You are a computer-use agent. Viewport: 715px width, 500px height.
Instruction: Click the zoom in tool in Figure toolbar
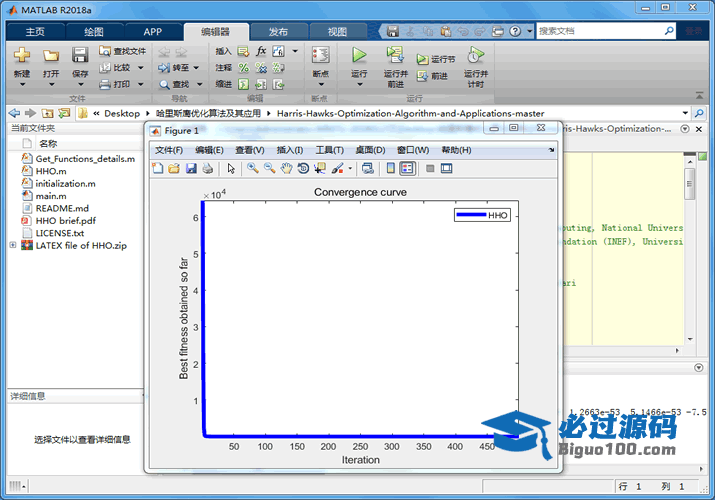[253, 168]
